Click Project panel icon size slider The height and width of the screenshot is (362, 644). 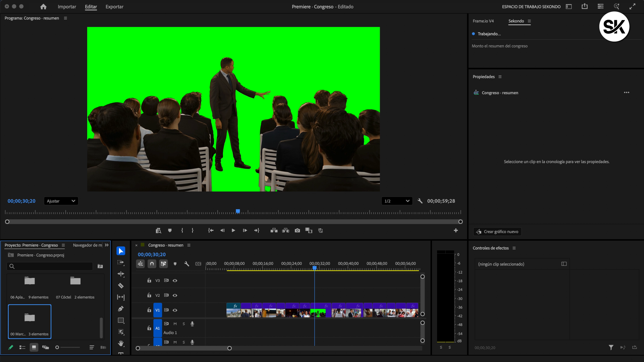[68, 348]
